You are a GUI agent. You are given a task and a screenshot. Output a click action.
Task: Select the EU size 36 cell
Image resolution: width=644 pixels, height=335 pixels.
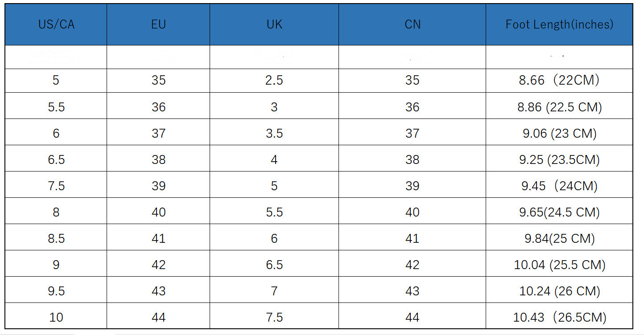coord(158,107)
